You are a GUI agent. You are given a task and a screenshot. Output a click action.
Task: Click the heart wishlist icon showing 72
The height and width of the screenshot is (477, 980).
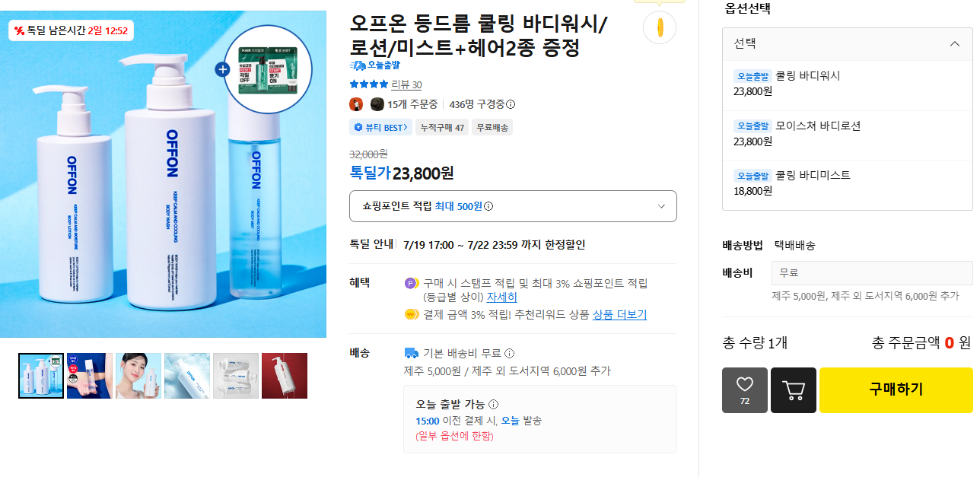pyautogui.click(x=745, y=390)
